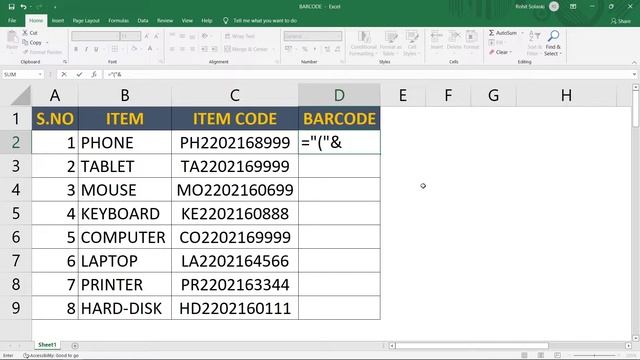Toggle Underline formatting

click(96, 49)
